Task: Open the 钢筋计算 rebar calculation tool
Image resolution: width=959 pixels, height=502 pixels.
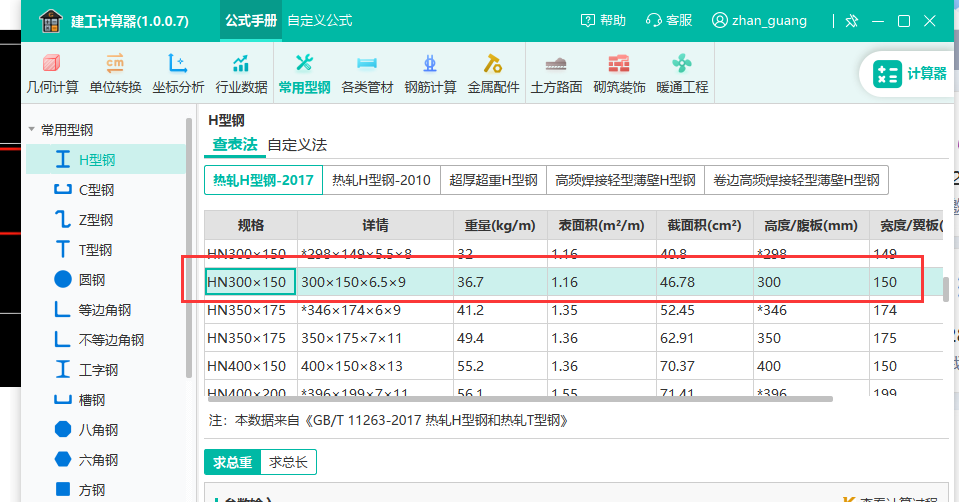Action: [430, 73]
